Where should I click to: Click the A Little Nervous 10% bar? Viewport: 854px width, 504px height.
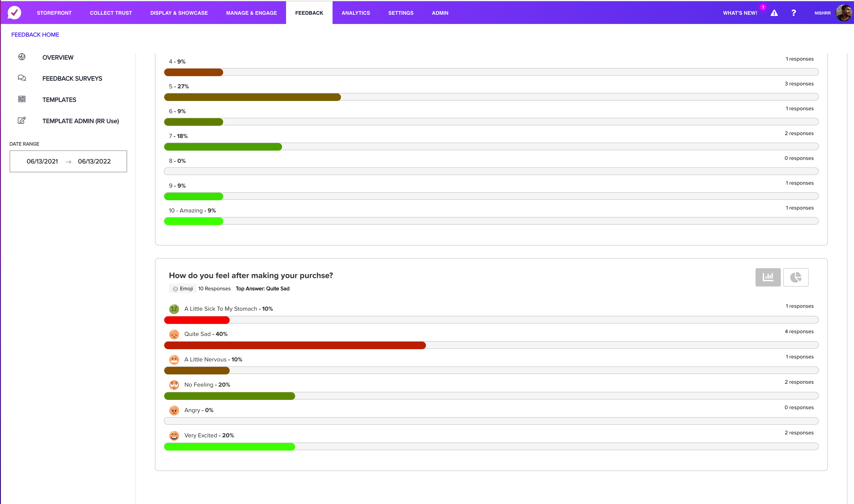point(491,370)
